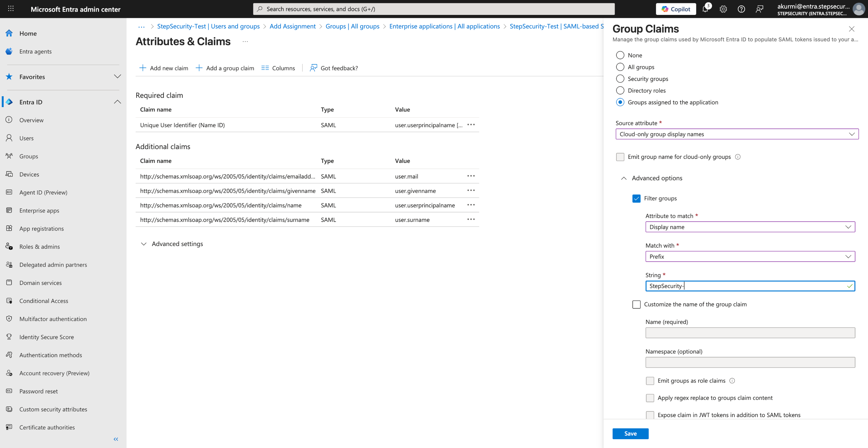Click the Groups | All groups breadcrumb
868x448 pixels.
(352, 26)
